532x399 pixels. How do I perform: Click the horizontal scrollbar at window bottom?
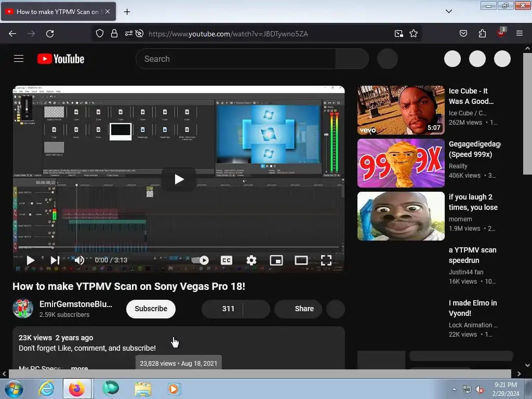tap(260, 374)
